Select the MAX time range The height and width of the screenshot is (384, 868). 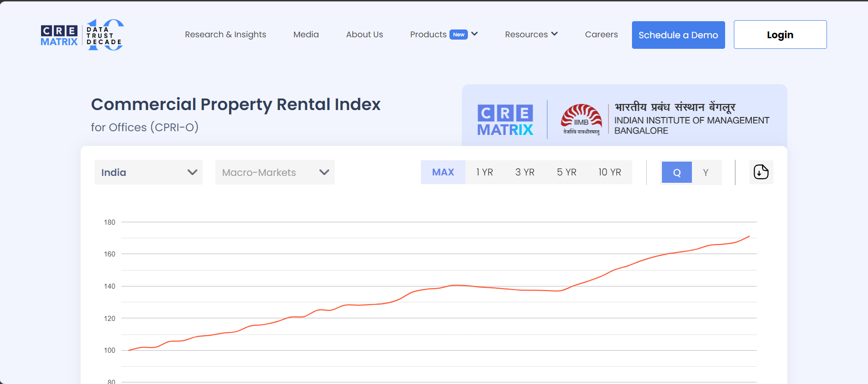(443, 172)
